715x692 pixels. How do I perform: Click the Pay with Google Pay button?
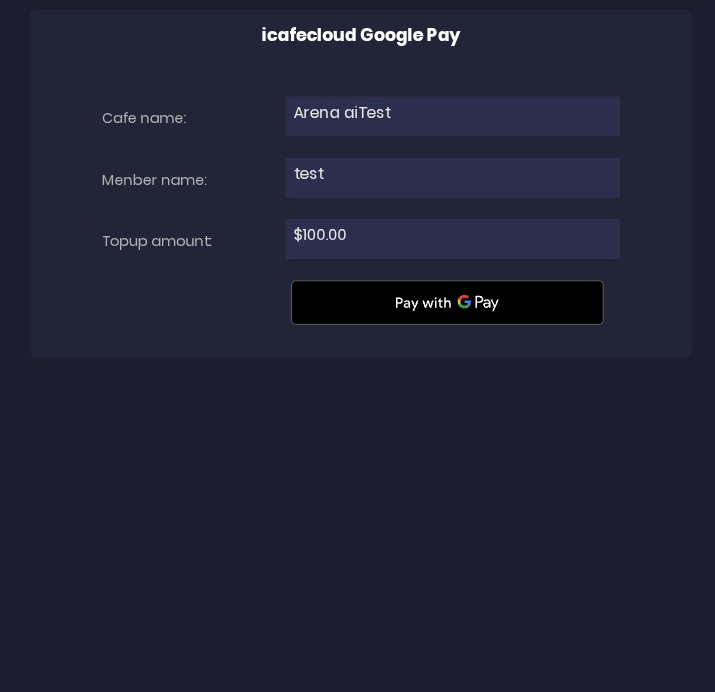pyautogui.click(x=447, y=303)
